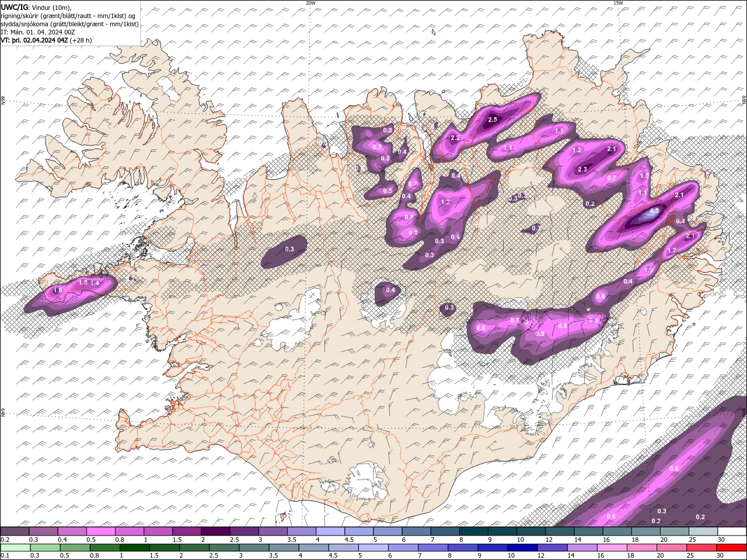Click the darkest purple swatch labeled 2 in upper scale
Image resolution: width=747 pixels, height=560 pixels.
pyautogui.click(x=215, y=531)
